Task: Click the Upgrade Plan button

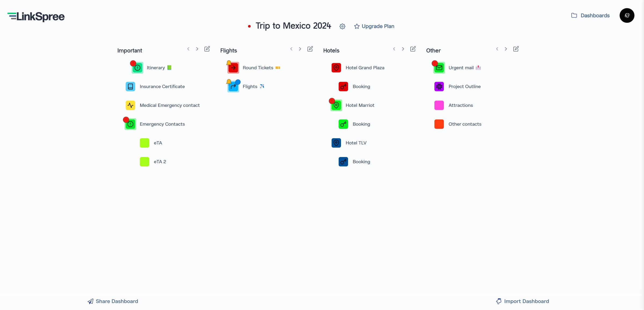Action: click(x=374, y=26)
